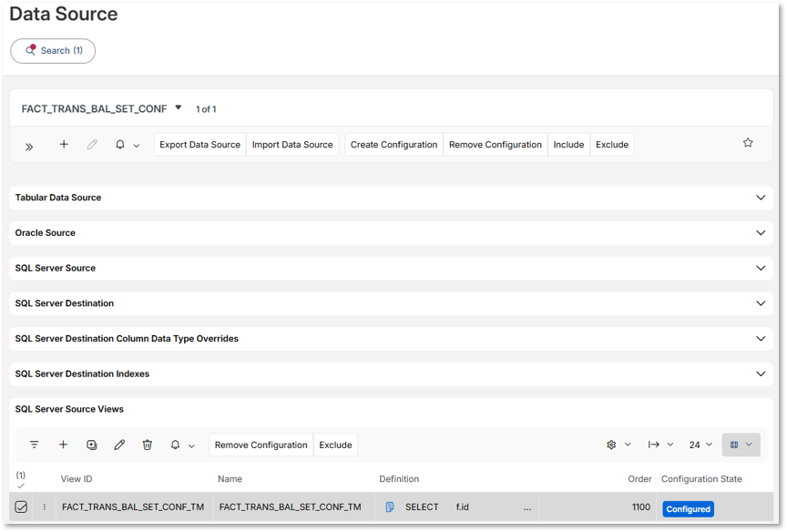787x532 pixels.
Task: Click Create Configuration button
Action: click(394, 145)
